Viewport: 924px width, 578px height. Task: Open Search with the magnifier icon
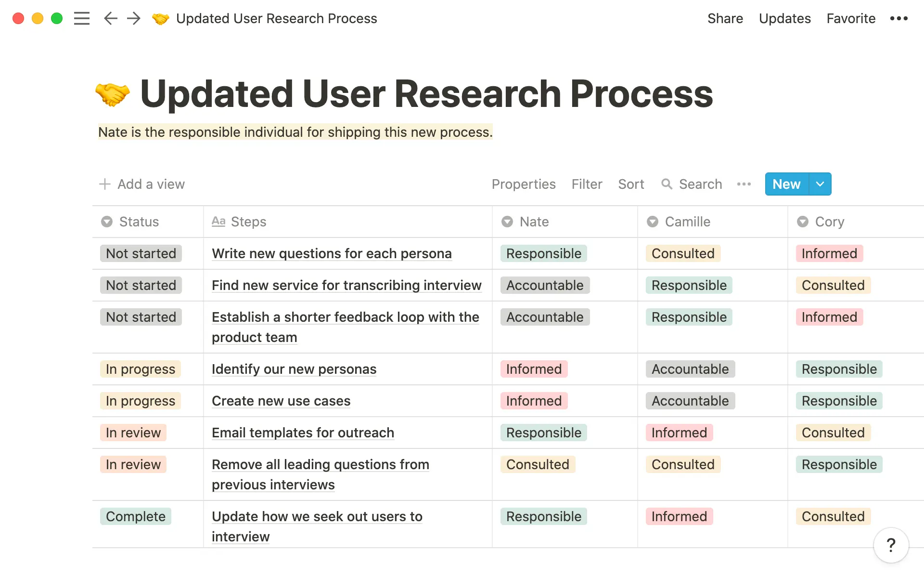click(x=667, y=184)
